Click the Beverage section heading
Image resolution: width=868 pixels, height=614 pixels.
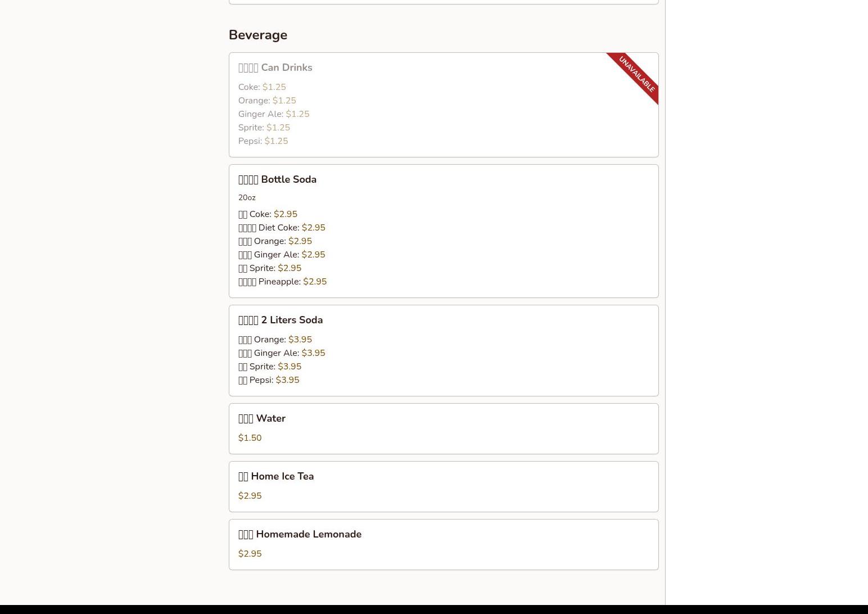tap(257, 35)
